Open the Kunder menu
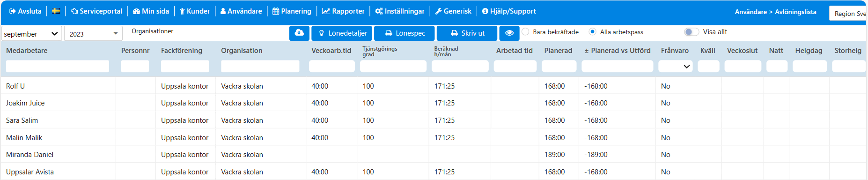The image size is (868, 180). 195,11
